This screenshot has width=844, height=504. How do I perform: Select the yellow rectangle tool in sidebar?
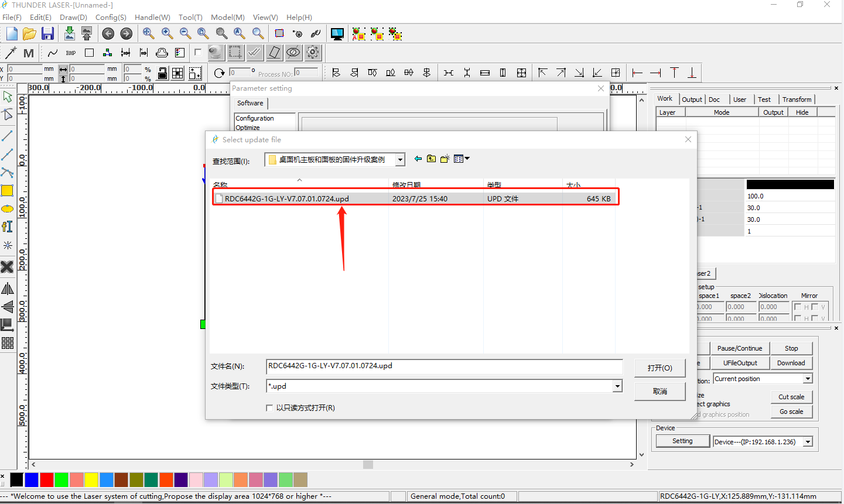[x=7, y=190]
